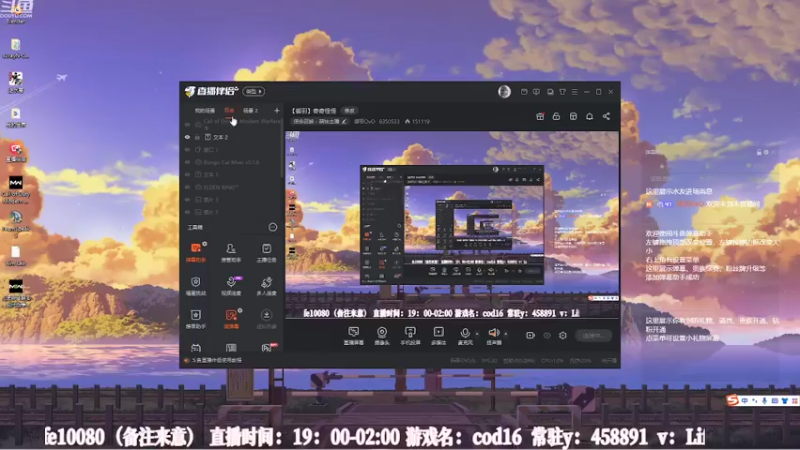800x450 pixels.
Task: Show the 图片 1 source with its eye icon
Action: click(187, 212)
